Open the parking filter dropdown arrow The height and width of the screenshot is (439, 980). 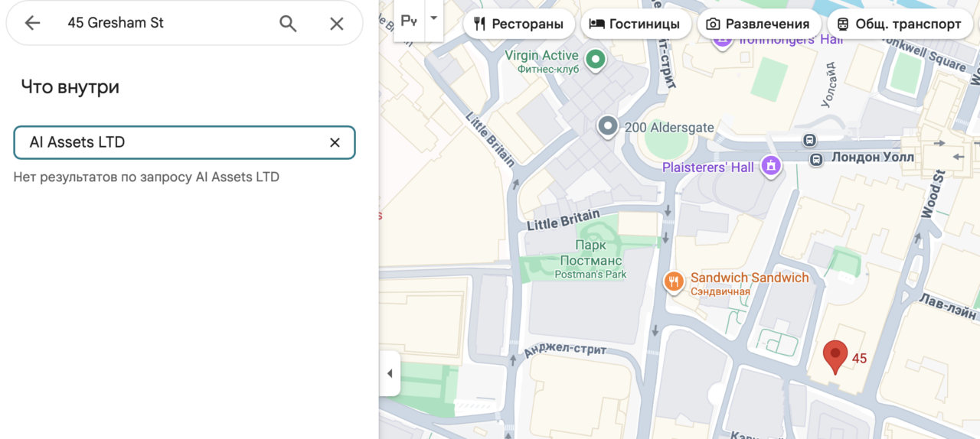(433, 17)
